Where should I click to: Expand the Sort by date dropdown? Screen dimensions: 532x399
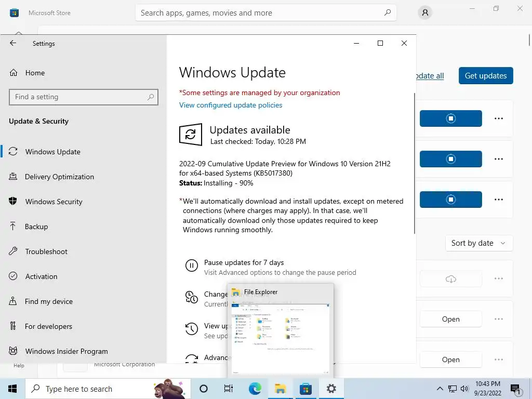coord(478,243)
